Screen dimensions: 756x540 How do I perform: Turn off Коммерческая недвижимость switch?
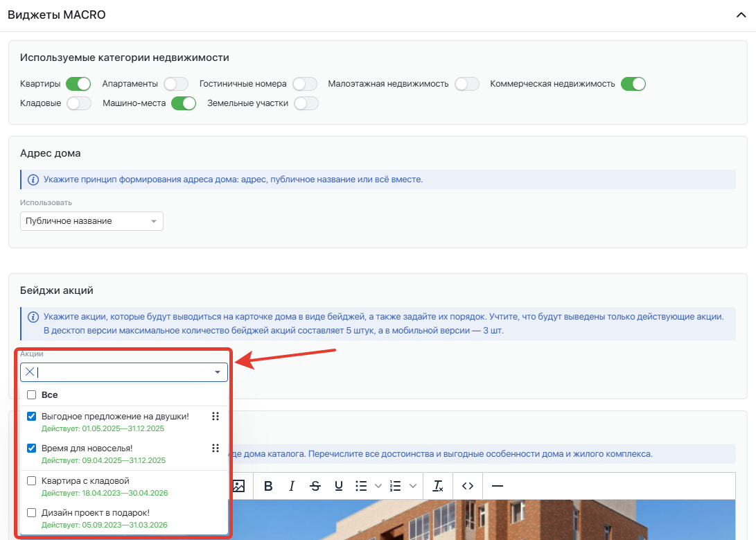pyautogui.click(x=633, y=84)
